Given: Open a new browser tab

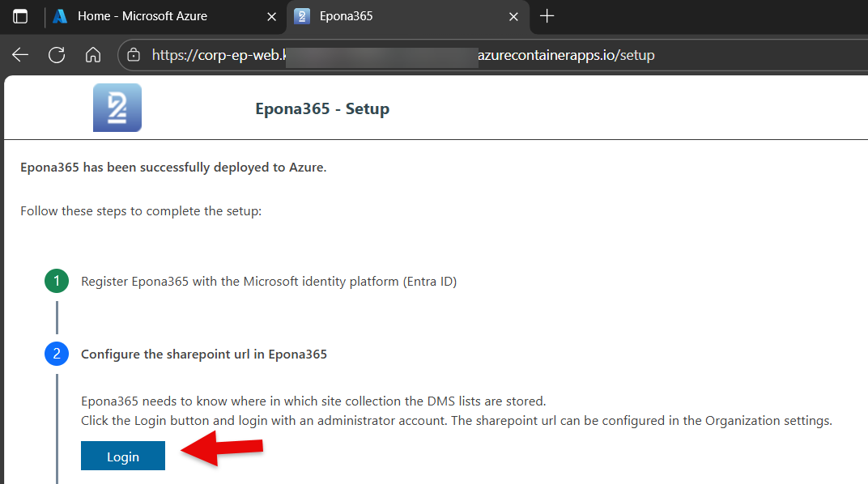Looking at the screenshot, I should click(547, 16).
